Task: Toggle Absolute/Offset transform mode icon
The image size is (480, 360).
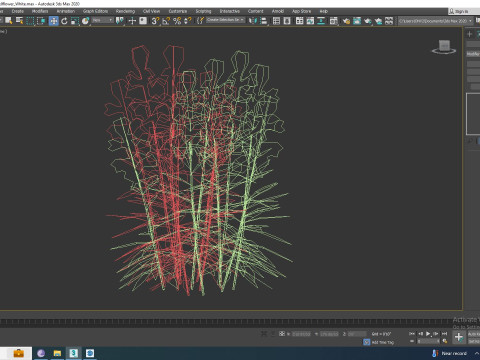Action: pos(282,334)
